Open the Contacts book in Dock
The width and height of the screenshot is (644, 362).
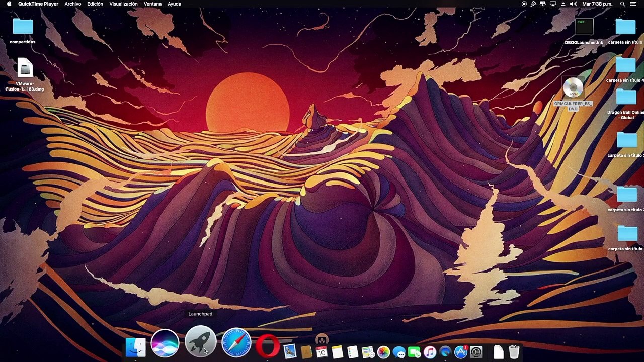click(x=306, y=352)
